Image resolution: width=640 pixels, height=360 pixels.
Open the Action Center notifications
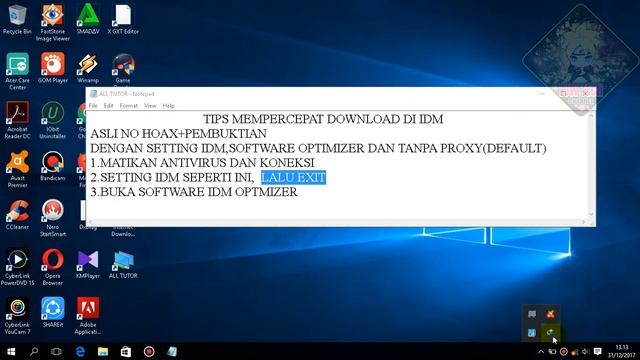click(598, 351)
